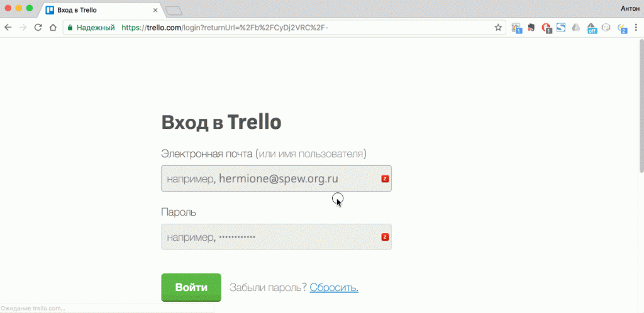Focus the Электронная почта input field

click(x=276, y=178)
